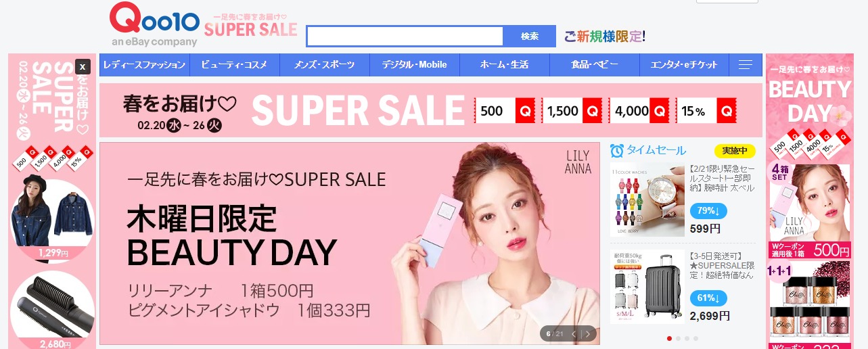868x349 pixels.
Task: Open the ご新規様限定 link
Action: coord(605,36)
